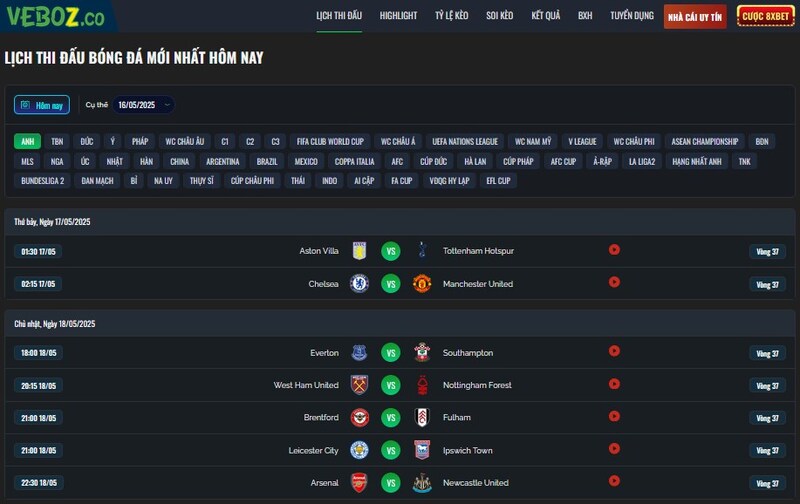The height and width of the screenshot is (504, 800).
Task: Open the Tottenham Hotspur team name
Action: (x=478, y=251)
